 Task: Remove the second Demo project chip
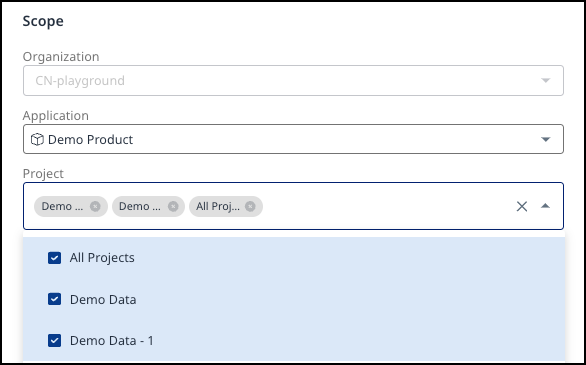coord(173,206)
